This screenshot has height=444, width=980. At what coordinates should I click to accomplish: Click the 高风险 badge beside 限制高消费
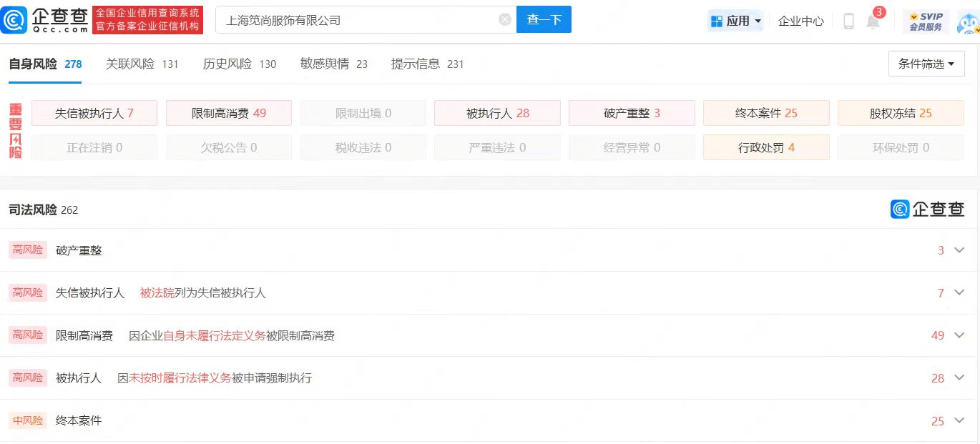point(28,335)
